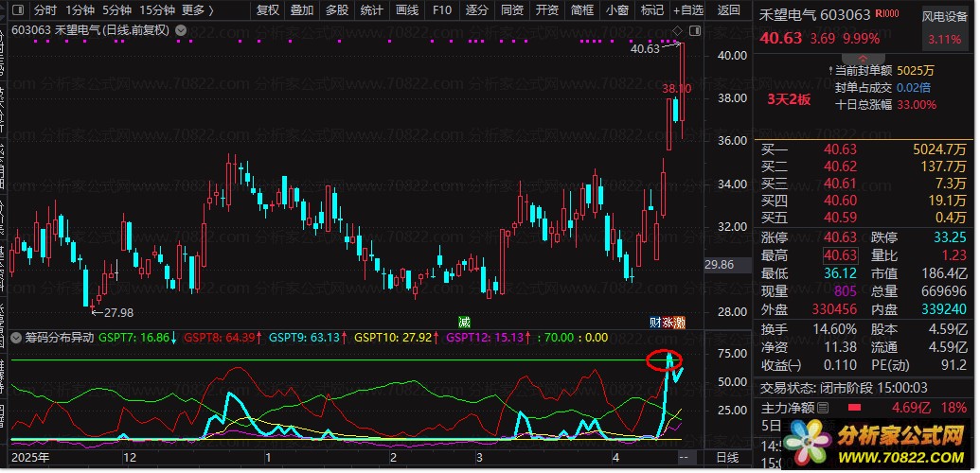This screenshot has width=980, height=473.
Task: Click the info icon beside 当前封单额
Action: pyautogui.click(x=830, y=71)
